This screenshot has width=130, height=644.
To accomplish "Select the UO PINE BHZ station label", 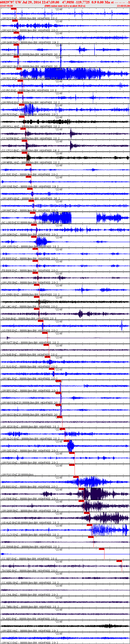I will click(x=30, y=499).
